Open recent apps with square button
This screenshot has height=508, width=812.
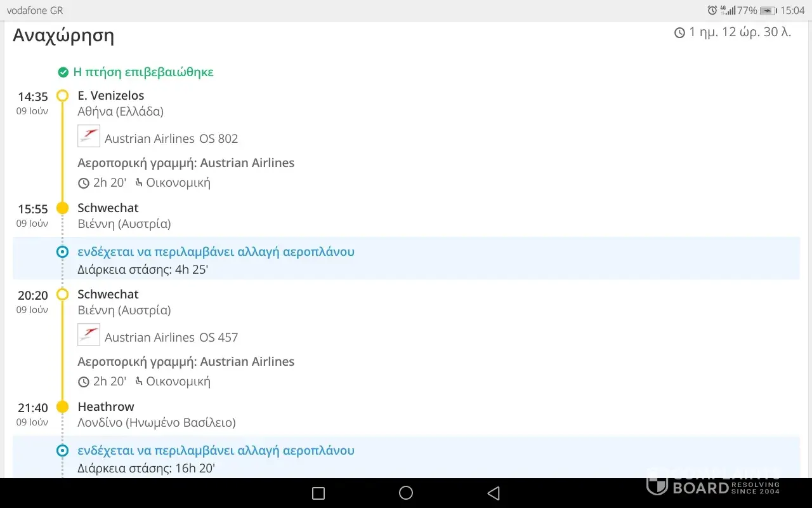pyautogui.click(x=318, y=493)
